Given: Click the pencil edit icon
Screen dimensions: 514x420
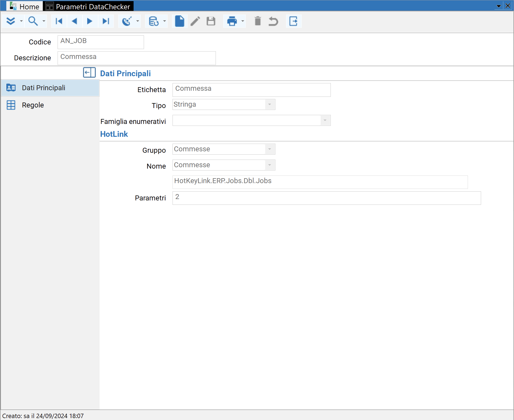Looking at the screenshot, I should [195, 21].
